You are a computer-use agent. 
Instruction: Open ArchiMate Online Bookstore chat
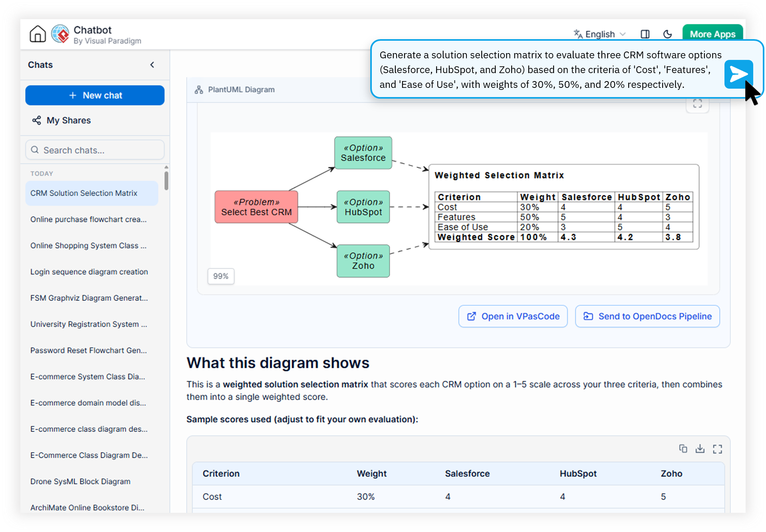[x=92, y=508]
